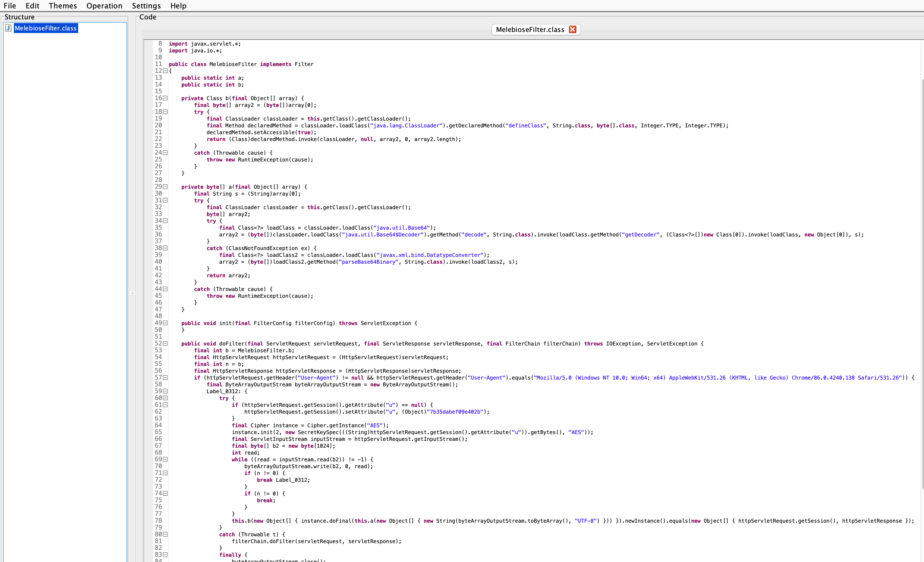
Task: Click "return array2;" on line 42
Action: (228, 275)
